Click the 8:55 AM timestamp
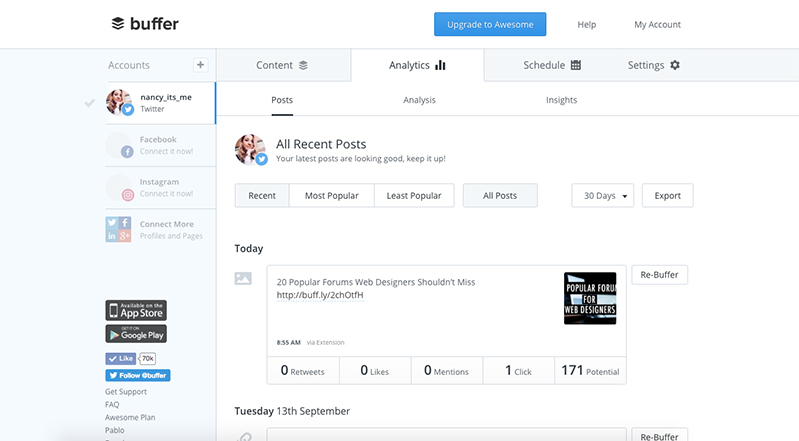Screen dimensions: 799x441 click(288, 343)
